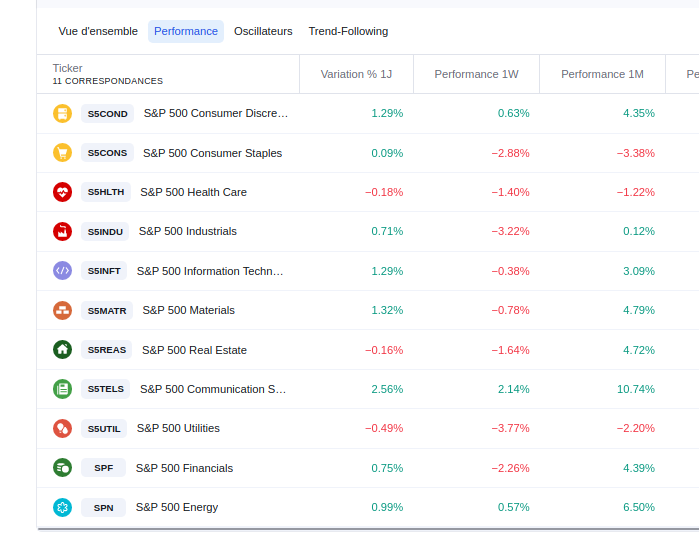
Task: Click the Financials sector icon
Action: pos(63,468)
